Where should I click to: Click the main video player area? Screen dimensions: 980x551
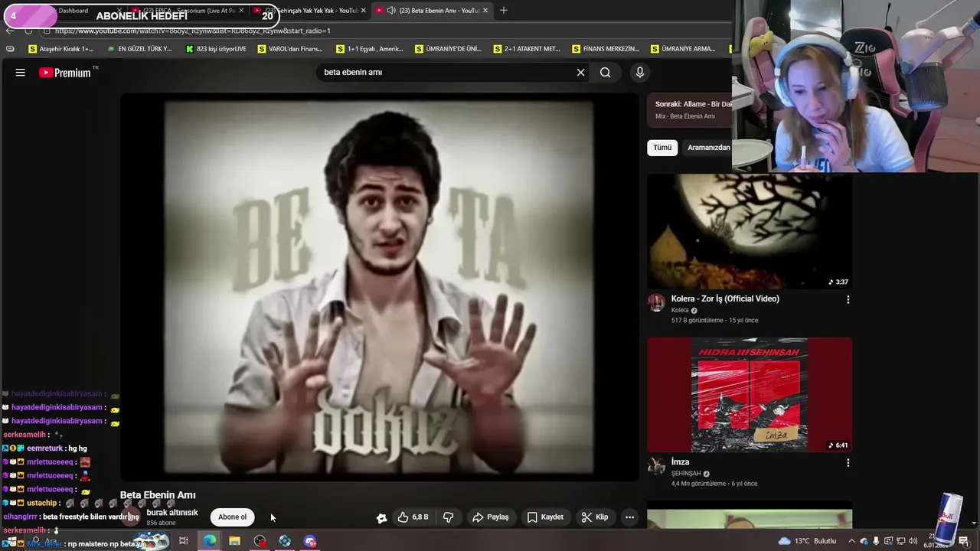click(x=379, y=287)
